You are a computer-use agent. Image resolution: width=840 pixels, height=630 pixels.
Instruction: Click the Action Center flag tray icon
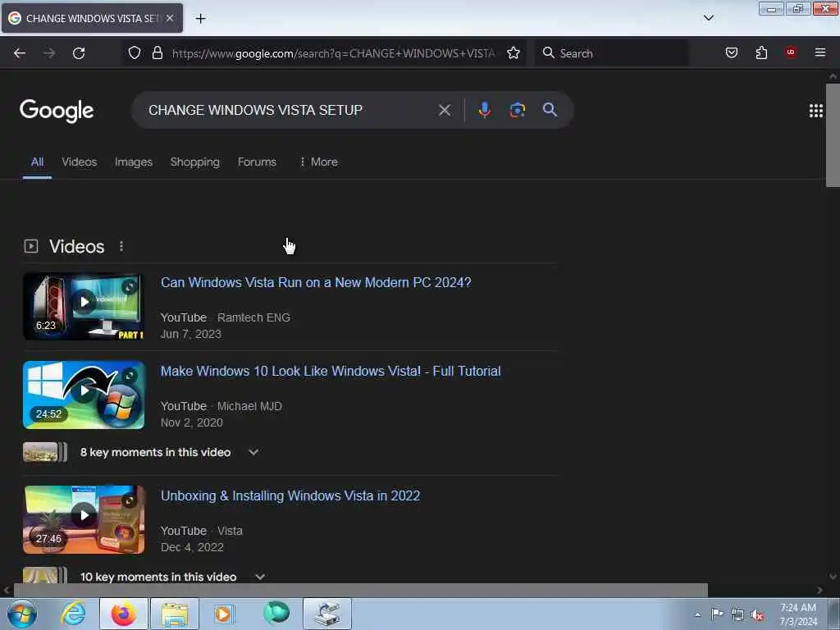(717, 614)
